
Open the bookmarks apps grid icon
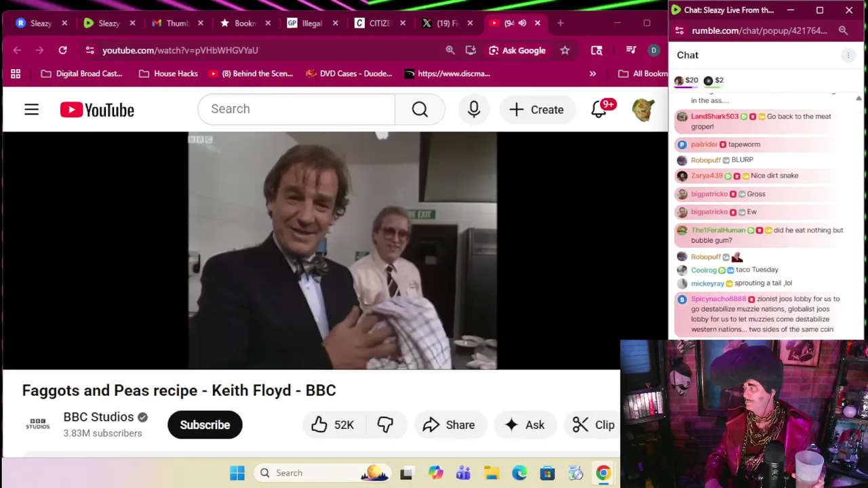click(16, 73)
